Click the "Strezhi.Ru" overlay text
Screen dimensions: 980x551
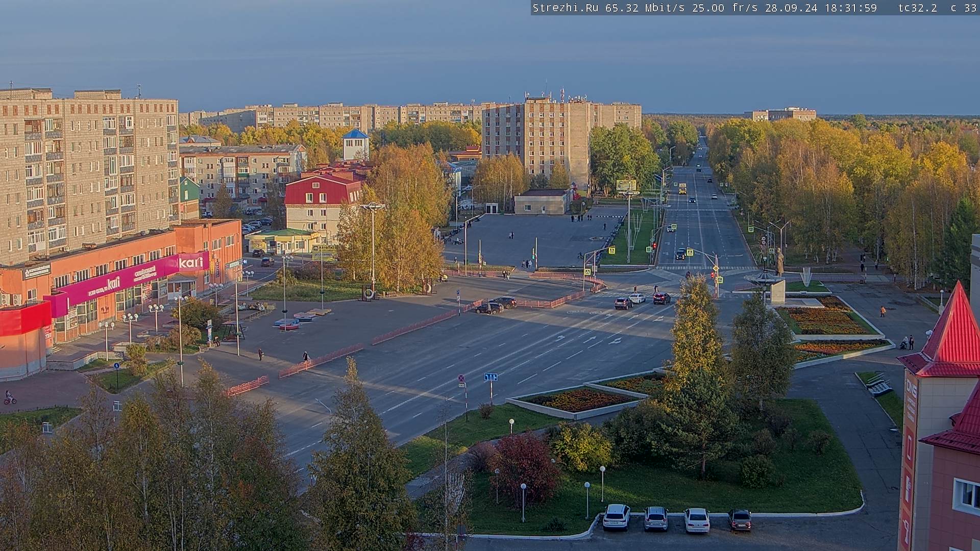tap(566, 8)
